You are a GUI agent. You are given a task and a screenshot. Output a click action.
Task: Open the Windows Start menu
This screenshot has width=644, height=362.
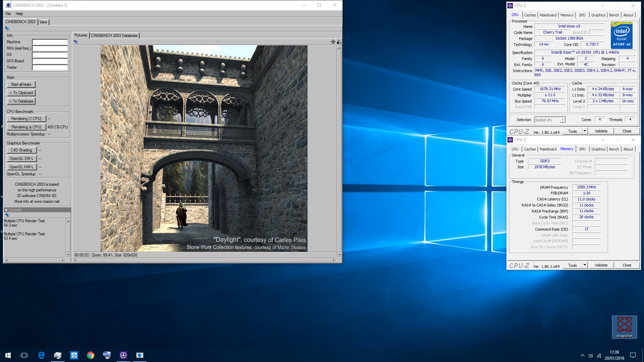[x=8, y=355]
